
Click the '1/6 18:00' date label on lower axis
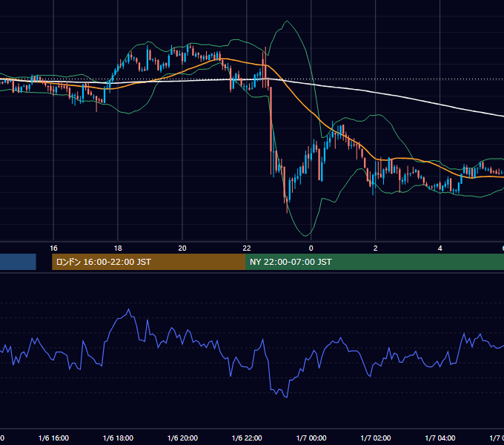click(x=118, y=438)
